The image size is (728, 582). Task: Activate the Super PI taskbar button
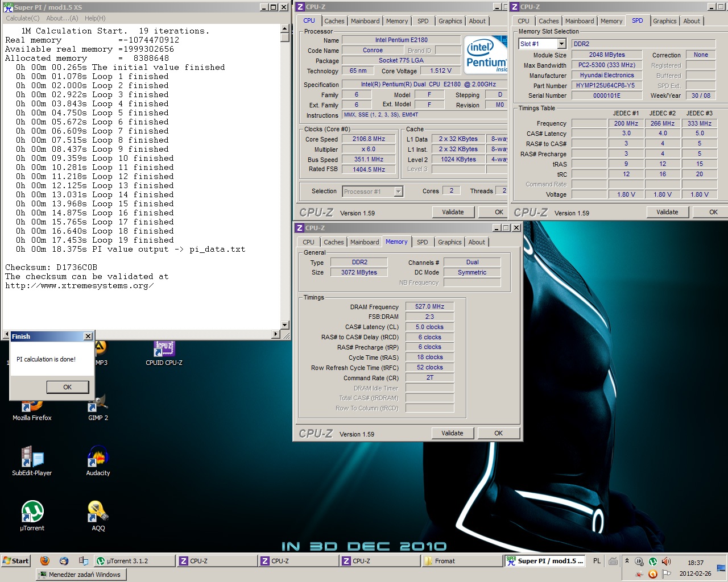tap(545, 561)
